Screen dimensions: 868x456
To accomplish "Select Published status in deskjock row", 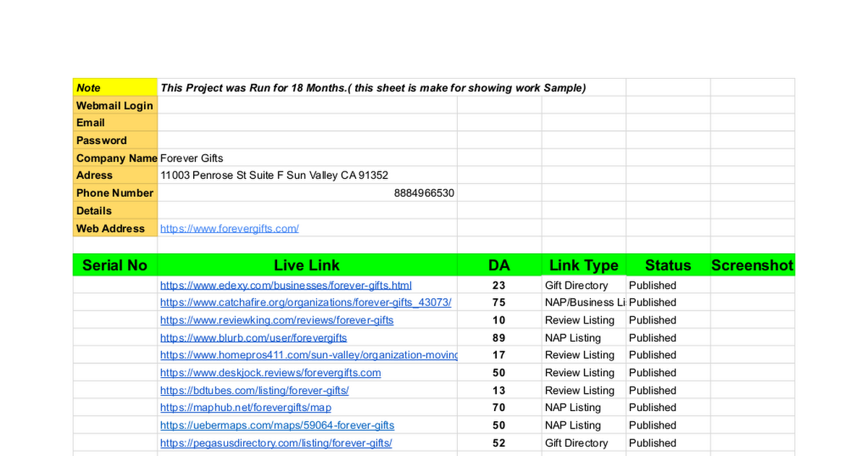I will click(668, 373).
